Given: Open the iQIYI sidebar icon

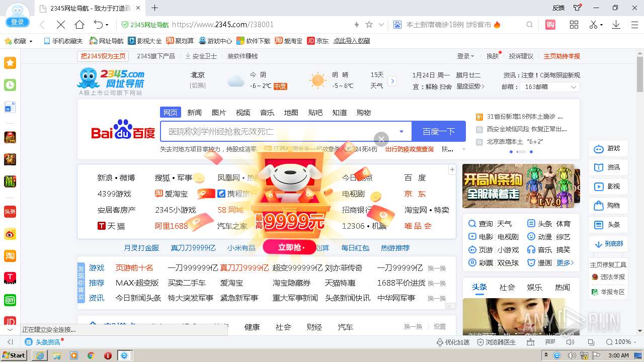Looking at the screenshot, I should coord(10,300).
